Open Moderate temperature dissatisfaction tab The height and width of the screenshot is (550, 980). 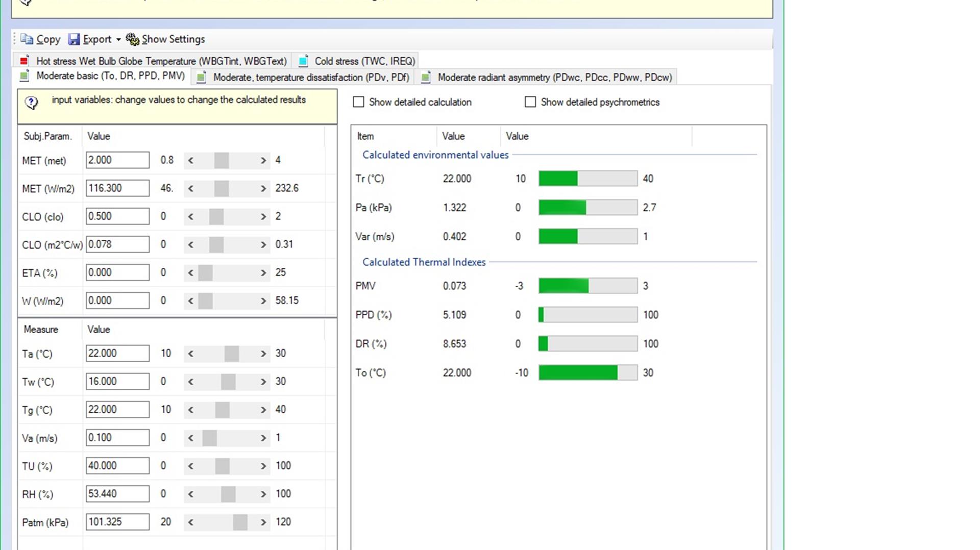point(303,78)
